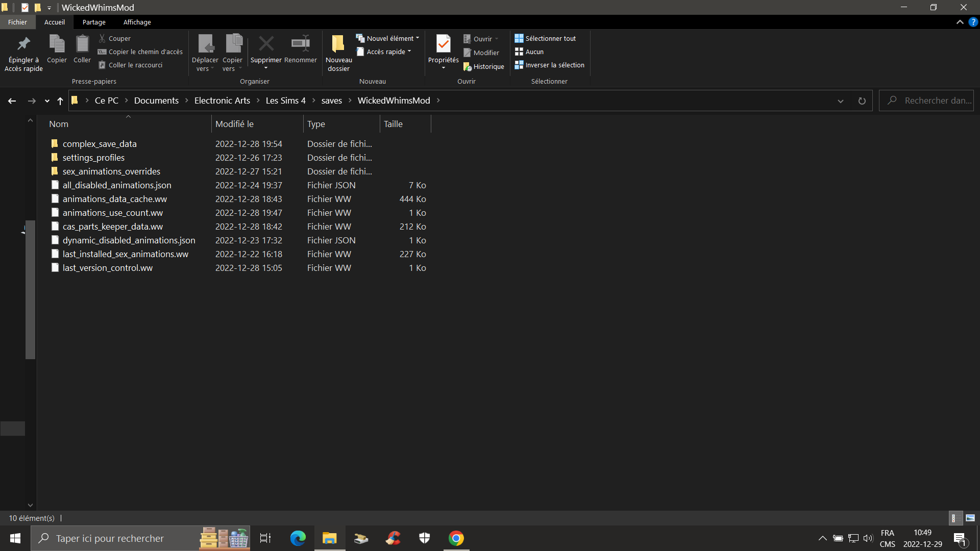This screenshot has height=551, width=980.
Task: Click Sélectionner tout
Action: 545,38
